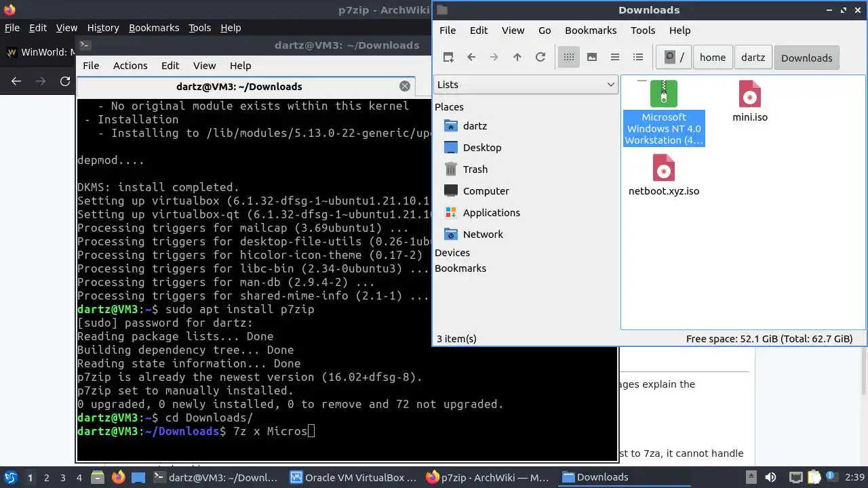
Task: Open file manager Tools menu
Action: (643, 30)
